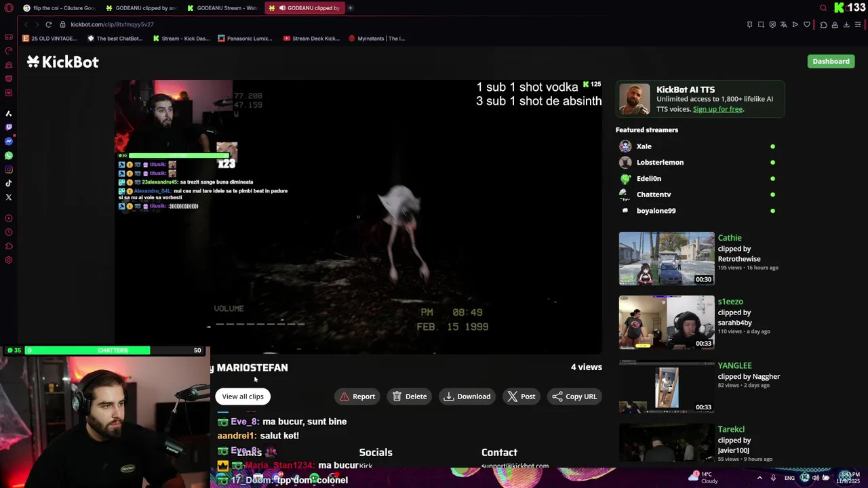Open 'Stream Deck Kick...' bookmark
The image size is (868, 488).
(x=311, y=39)
